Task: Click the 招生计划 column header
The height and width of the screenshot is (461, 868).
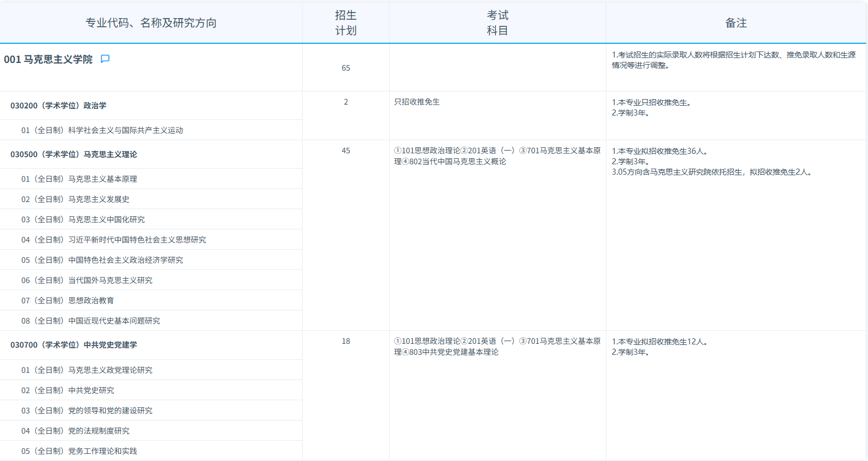Action: coord(345,23)
